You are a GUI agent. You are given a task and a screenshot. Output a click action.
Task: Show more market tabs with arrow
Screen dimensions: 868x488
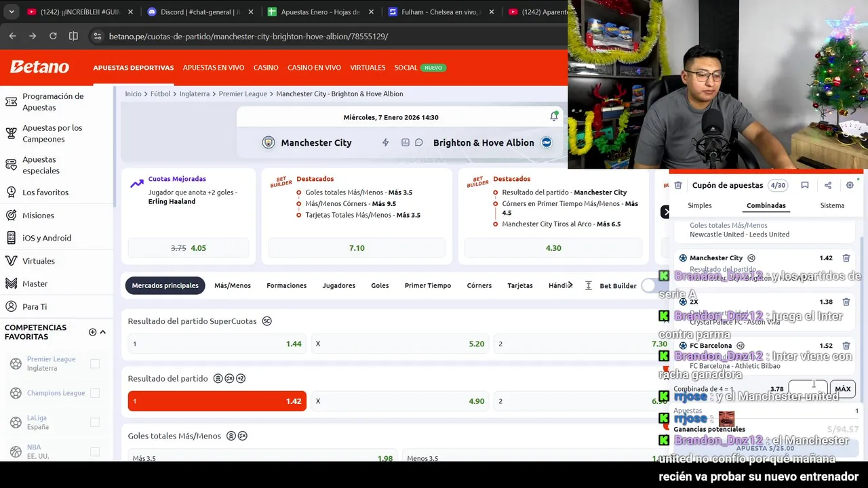click(x=570, y=285)
